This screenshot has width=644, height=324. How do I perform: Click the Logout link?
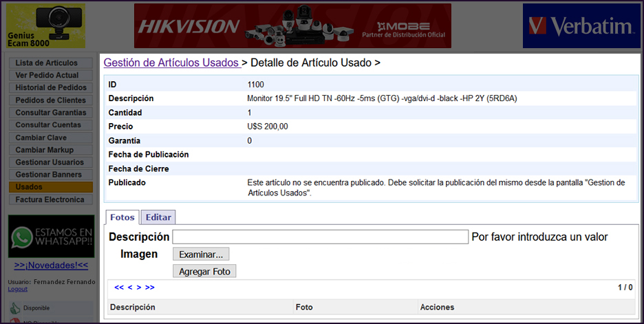click(18, 289)
